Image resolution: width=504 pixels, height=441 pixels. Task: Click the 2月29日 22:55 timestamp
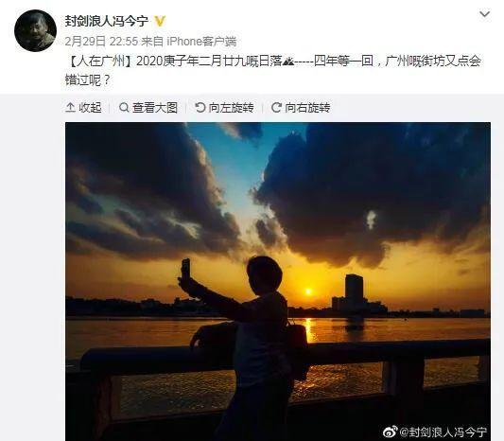[x=101, y=42]
